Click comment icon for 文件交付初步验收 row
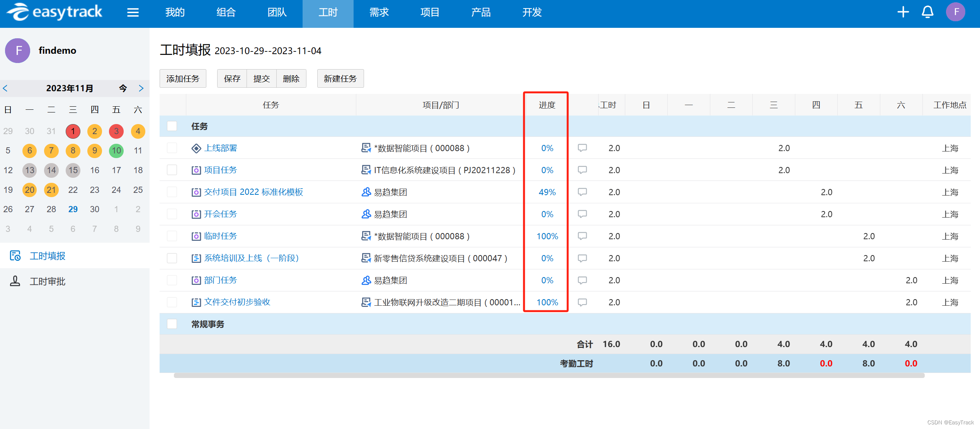This screenshot has width=980, height=429. pos(582,302)
